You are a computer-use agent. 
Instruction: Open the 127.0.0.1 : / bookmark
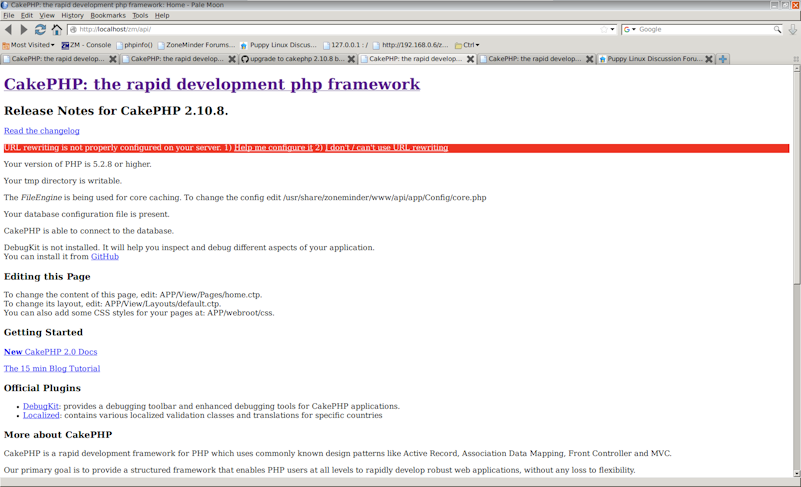coord(345,45)
